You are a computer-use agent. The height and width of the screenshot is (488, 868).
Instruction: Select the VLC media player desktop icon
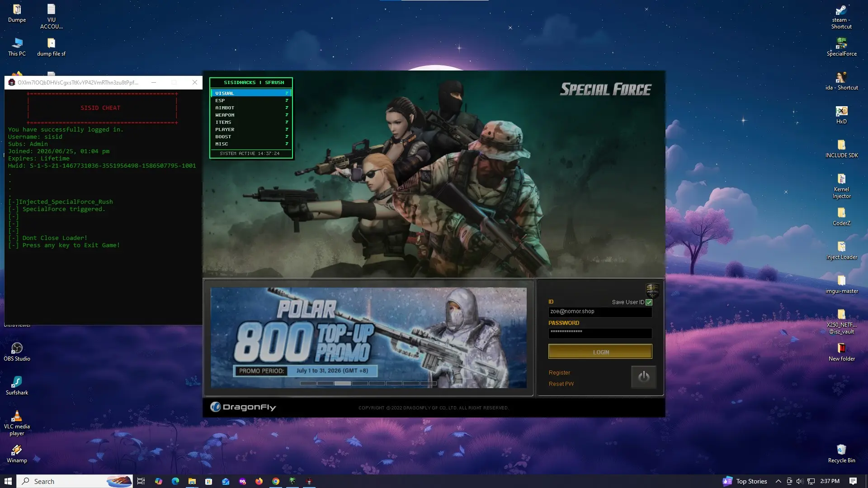pos(17,423)
